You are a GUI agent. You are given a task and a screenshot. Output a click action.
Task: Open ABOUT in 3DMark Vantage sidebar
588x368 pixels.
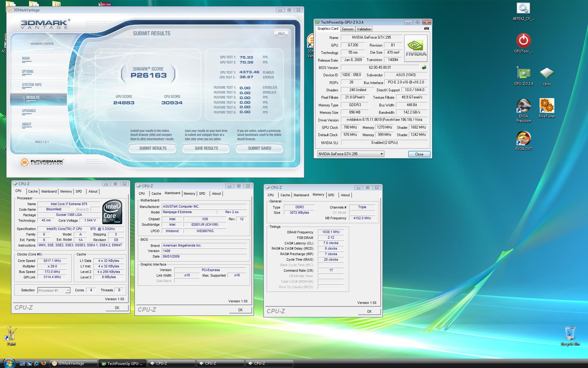tap(27, 124)
